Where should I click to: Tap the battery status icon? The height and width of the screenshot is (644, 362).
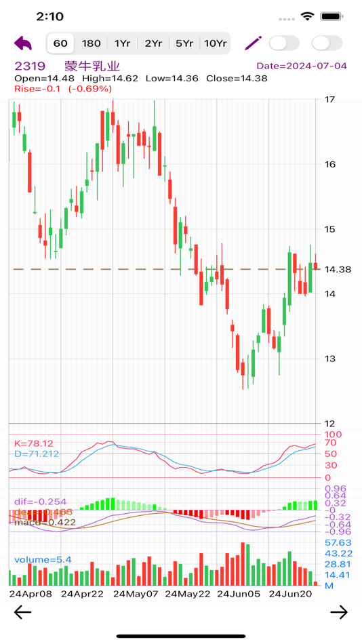(331, 16)
